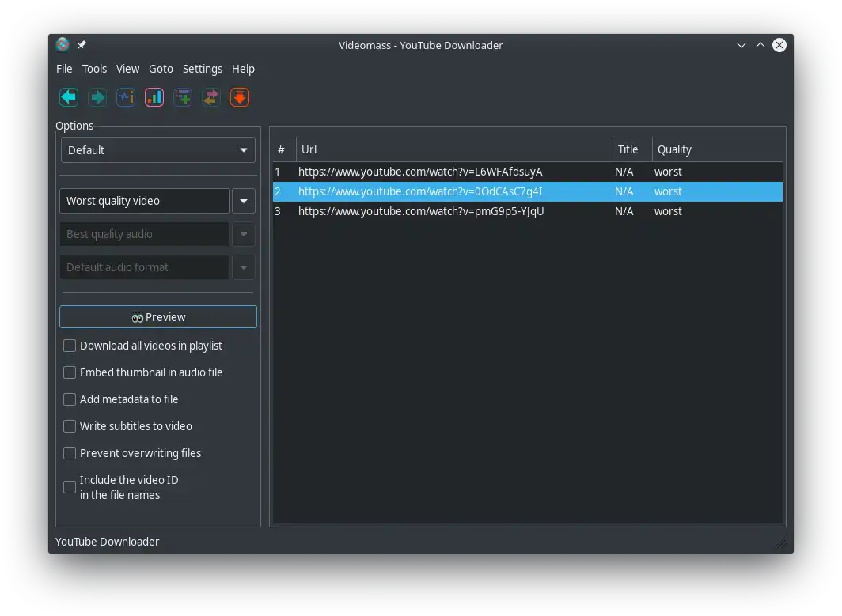Enable Download all videos in playlist
The height and width of the screenshot is (616, 842).
70,346
